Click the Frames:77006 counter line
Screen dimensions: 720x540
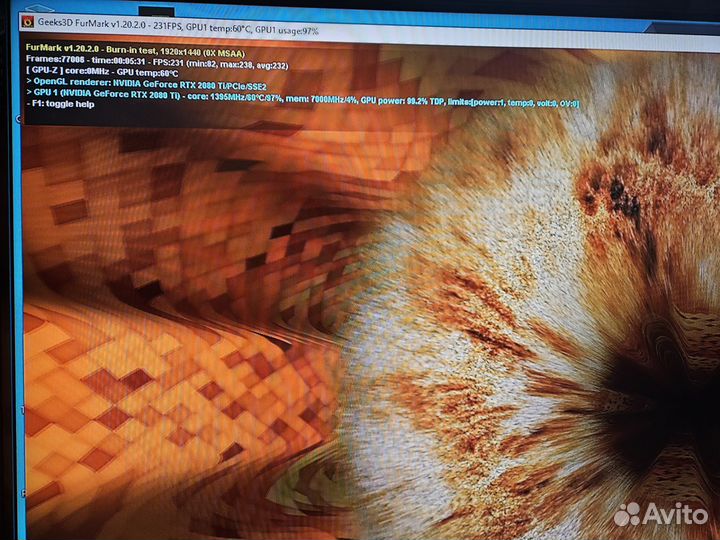click(53, 59)
